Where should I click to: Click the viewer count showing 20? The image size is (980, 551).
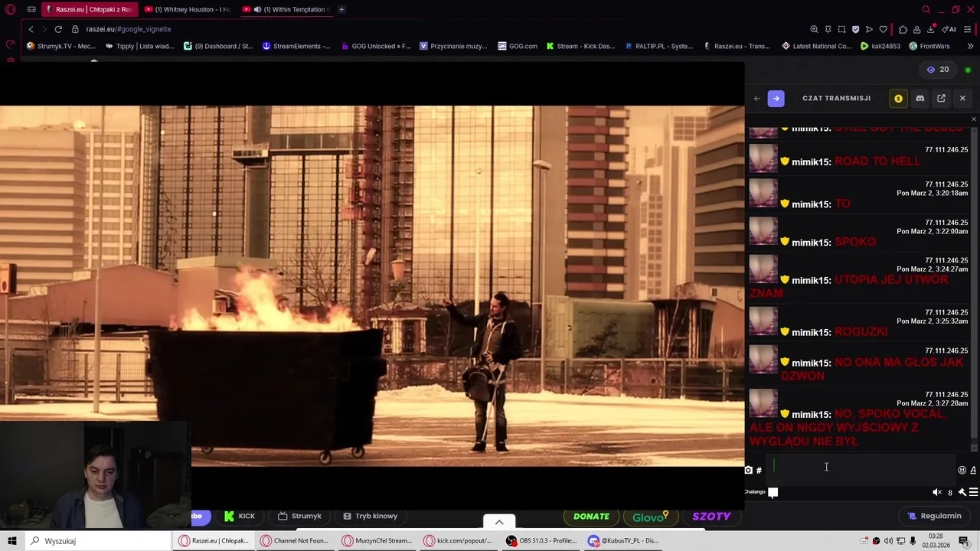(939, 70)
